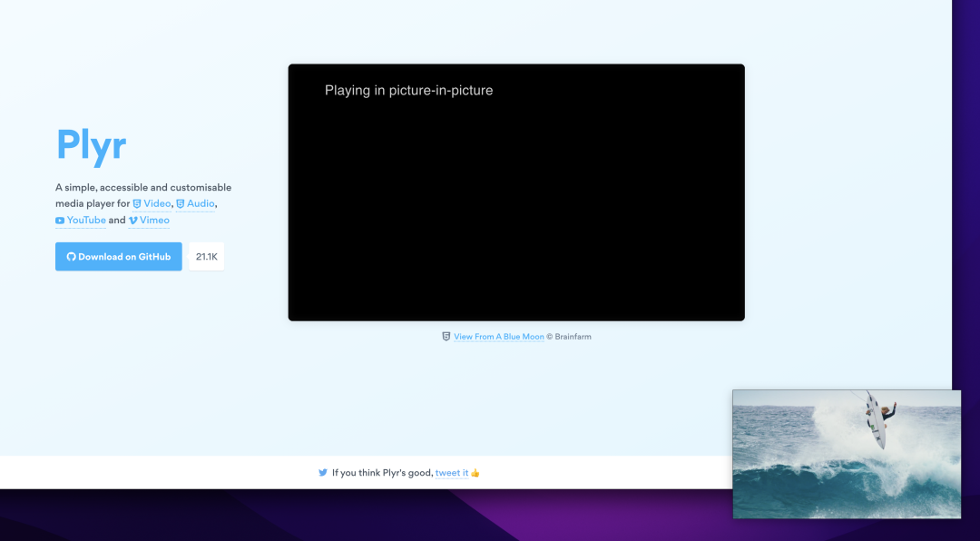Click the Twitter bird icon
Screen dimensions: 980x541
(323, 473)
